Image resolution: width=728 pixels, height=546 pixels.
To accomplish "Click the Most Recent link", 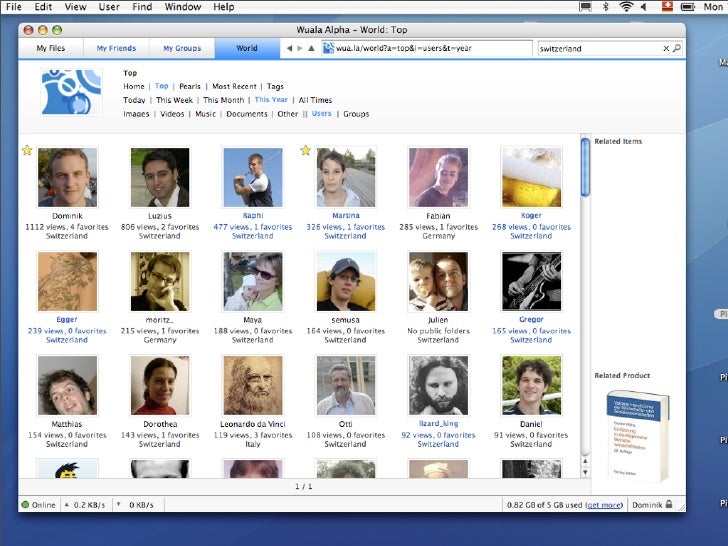I will (234, 86).
